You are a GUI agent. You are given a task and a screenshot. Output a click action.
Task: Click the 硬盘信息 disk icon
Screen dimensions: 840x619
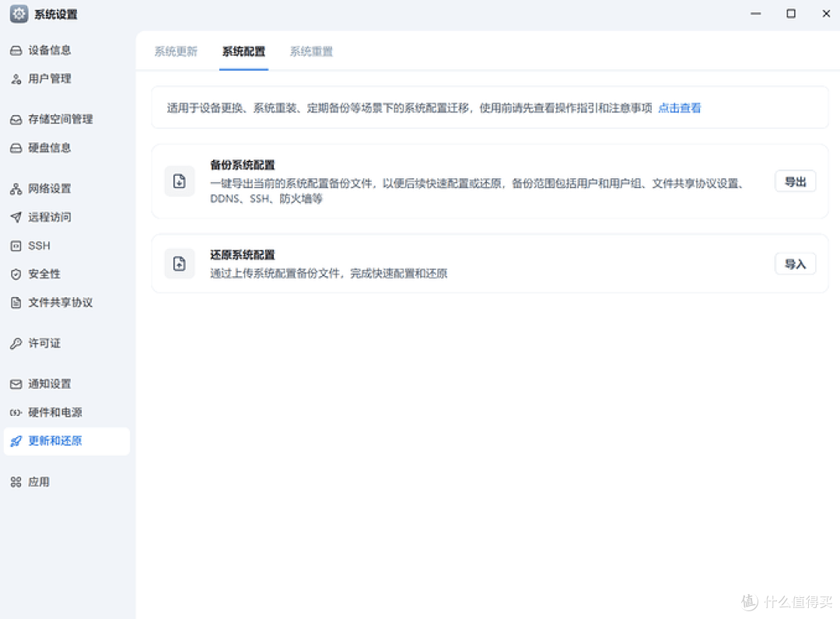(16, 148)
